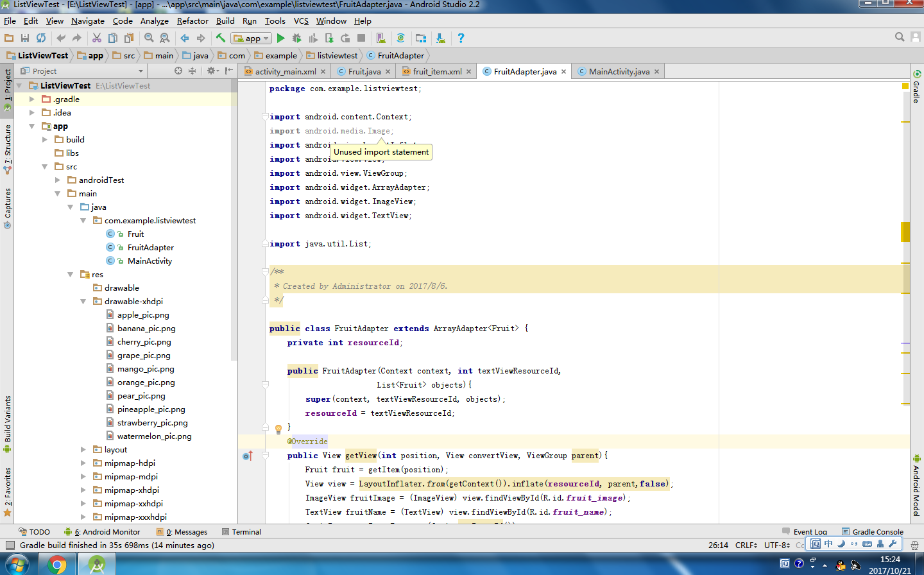Expand the layout folder node
Viewport: 924px width, 575px height.
(83, 450)
